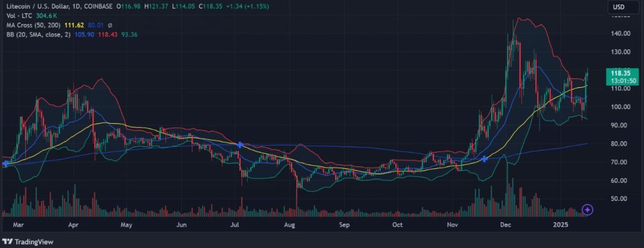The width and height of the screenshot is (644, 248).
Task: Click the BB upper value 118.43
Action: pyautogui.click(x=107, y=35)
